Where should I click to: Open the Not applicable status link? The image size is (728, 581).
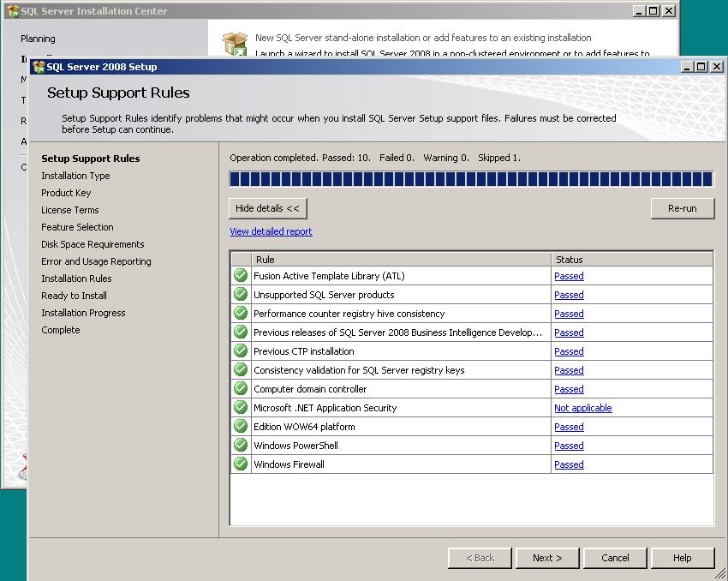[583, 408]
